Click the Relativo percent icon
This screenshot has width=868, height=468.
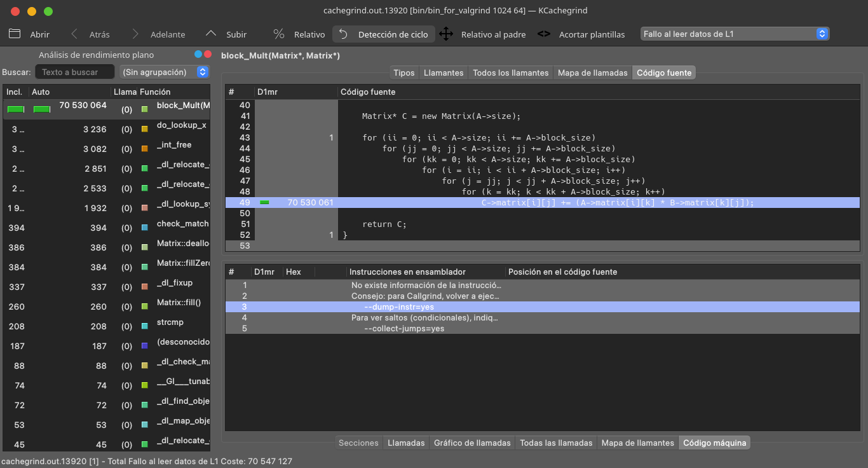tap(279, 34)
